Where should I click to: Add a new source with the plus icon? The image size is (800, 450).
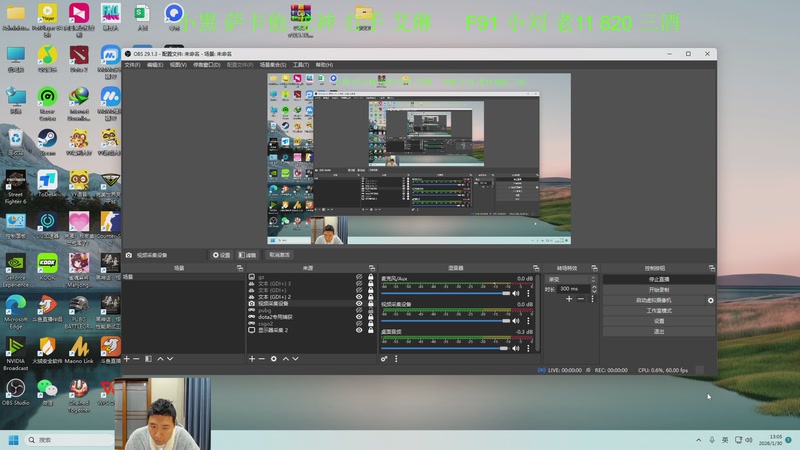[x=252, y=359]
